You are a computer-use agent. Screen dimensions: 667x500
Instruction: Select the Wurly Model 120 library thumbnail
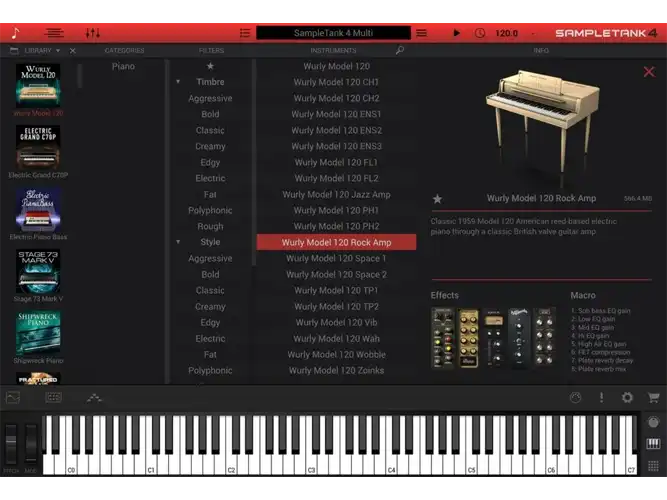coord(38,86)
